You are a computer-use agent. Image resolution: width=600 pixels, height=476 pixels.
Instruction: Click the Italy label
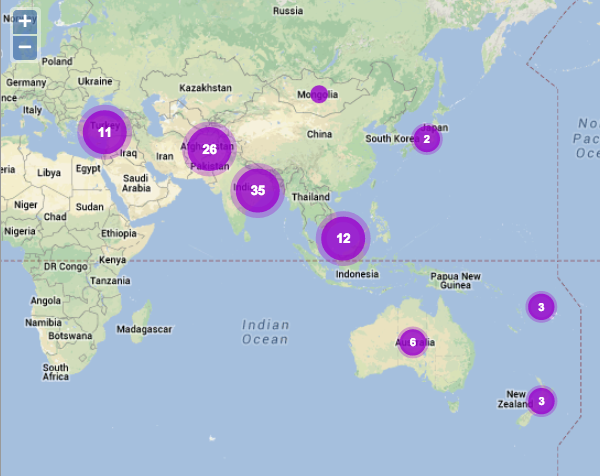coord(32,111)
